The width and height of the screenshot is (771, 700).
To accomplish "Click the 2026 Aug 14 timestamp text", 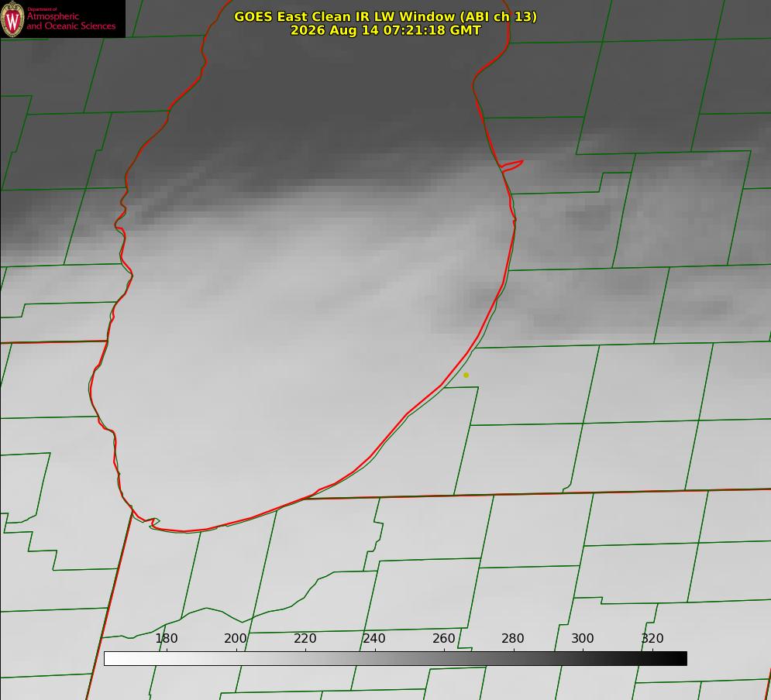I will pos(386,30).
